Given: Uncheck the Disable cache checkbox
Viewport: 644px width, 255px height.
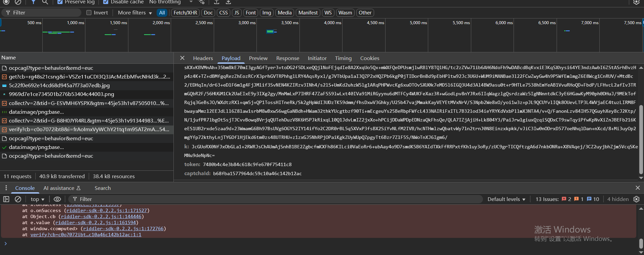Looking at the screenshot, I should pos(106,2).
